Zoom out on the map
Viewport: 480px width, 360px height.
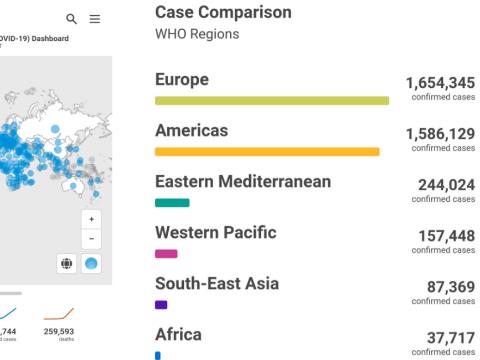pyautogui.click(x=91, y=239)
